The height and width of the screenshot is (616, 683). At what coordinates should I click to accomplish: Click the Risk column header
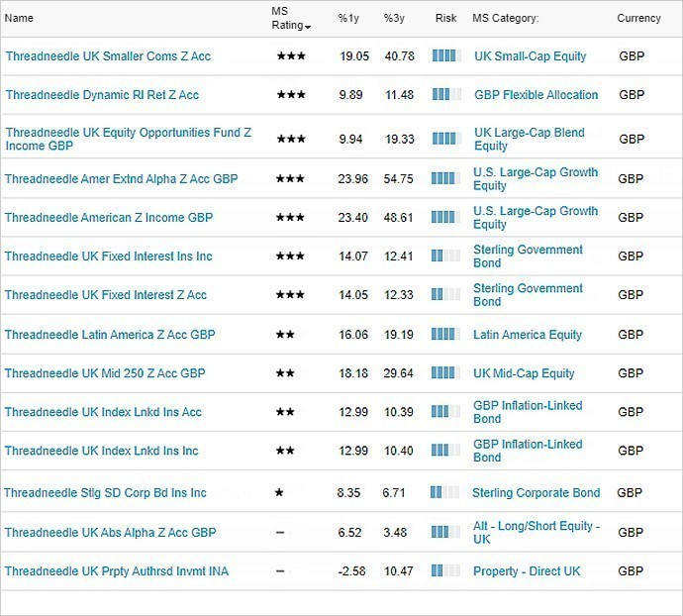pyautogui.click(x=445, y=18)
